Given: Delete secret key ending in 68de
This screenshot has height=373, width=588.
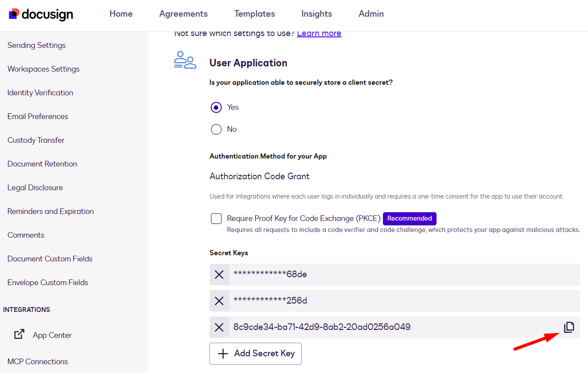Looking at the screenshot, I should pos(219,275).
